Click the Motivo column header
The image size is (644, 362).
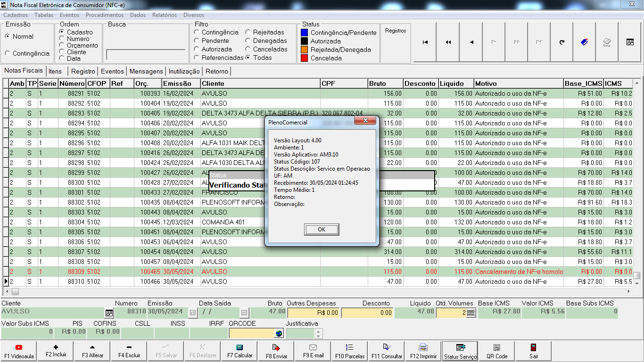tap(519, 83)
